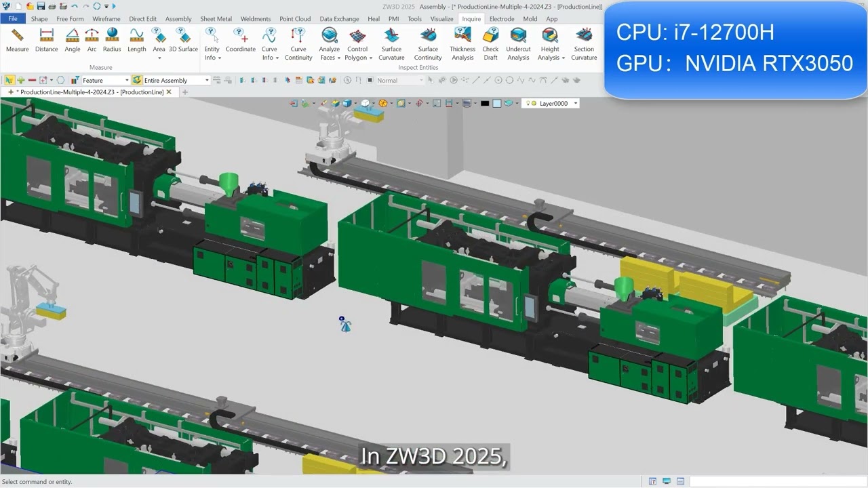Viewport: 868px width, 488px height.
Task: Open the Data Exchange tab
Action: [340, 19]
